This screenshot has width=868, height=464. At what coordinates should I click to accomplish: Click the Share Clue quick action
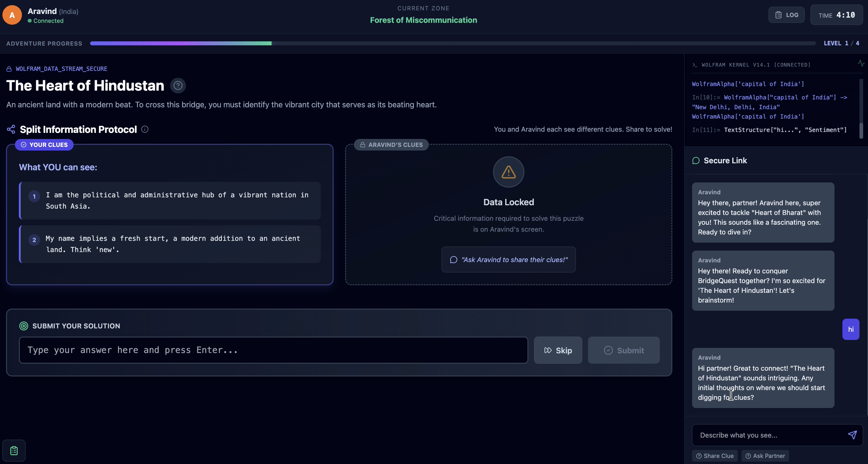tap(715, 455)
